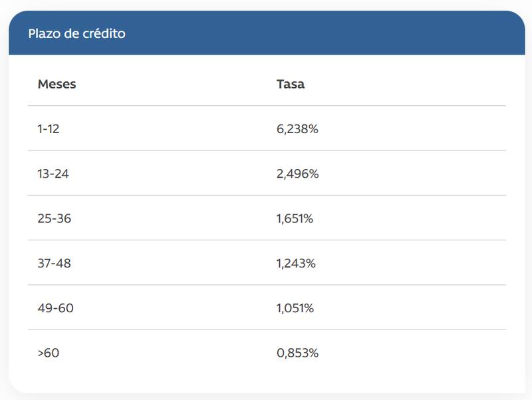The width and height of the screenshot is (532, 400).
Task: Select the 1,243% rate value
Action: (296, 264)
